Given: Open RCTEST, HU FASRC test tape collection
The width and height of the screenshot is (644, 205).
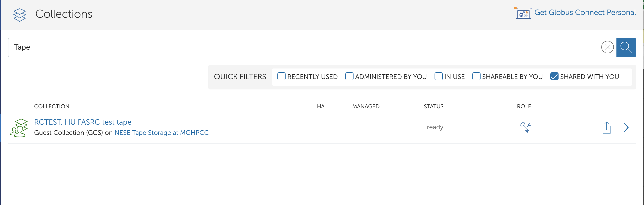Looking at the screenshot, I should point(82,122).
